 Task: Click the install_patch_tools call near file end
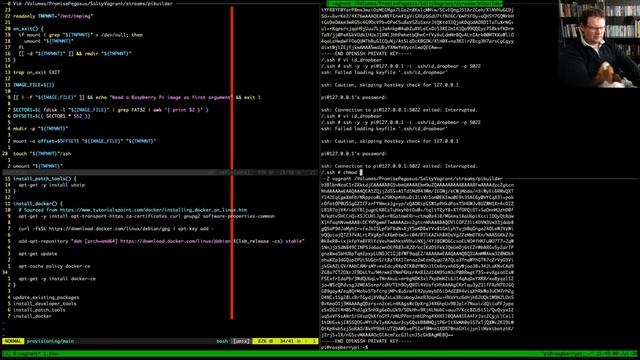coord(39,310)
